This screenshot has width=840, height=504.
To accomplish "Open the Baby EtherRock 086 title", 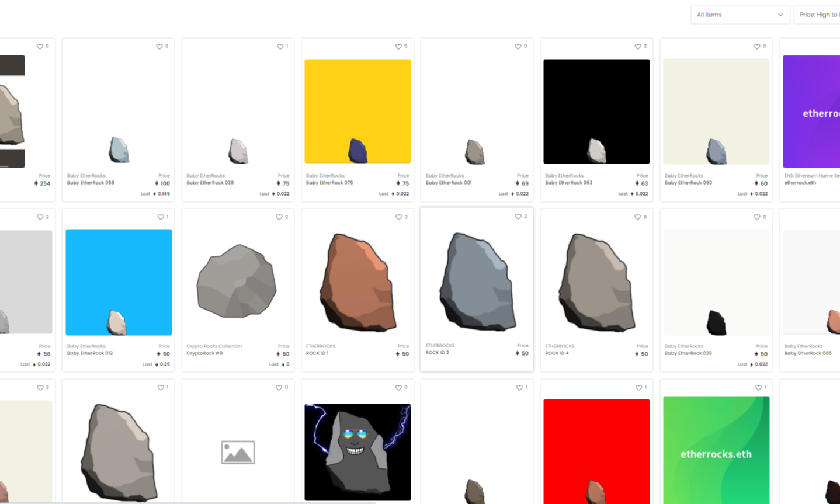I will 808,353.
